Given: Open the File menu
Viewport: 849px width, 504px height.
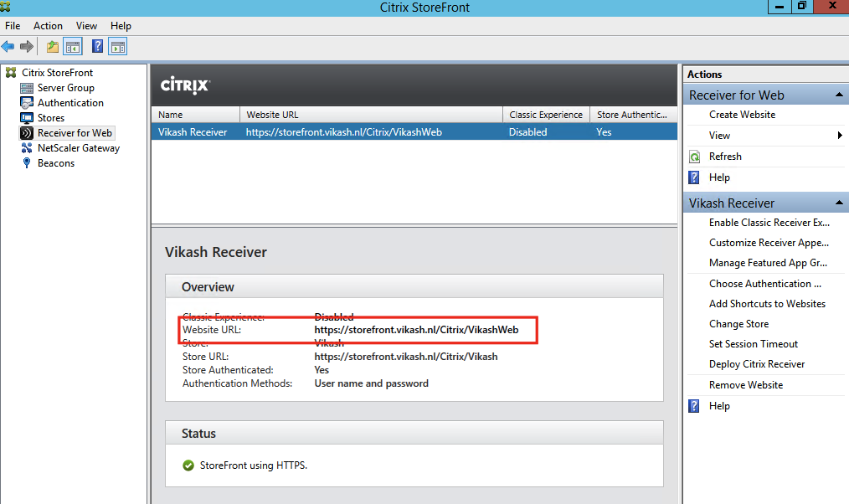Looking at the screenshot, I should pyautogui.click(x=13, y=26).
